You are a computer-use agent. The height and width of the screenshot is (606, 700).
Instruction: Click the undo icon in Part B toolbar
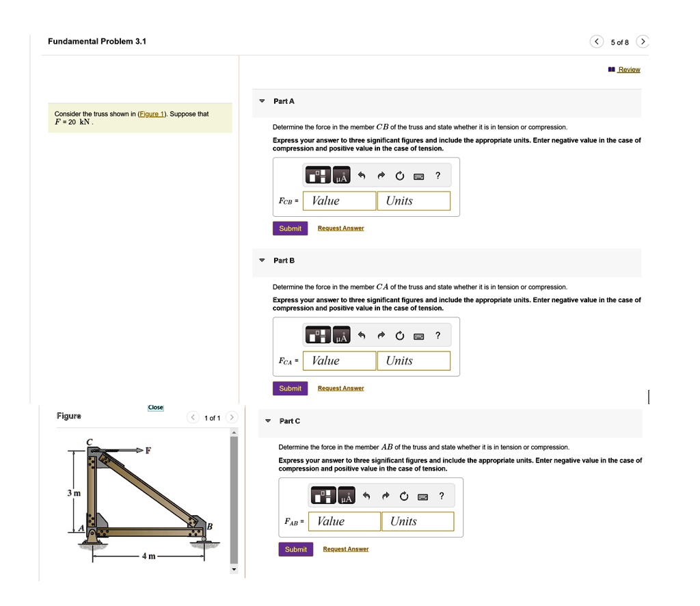point(362,335)
